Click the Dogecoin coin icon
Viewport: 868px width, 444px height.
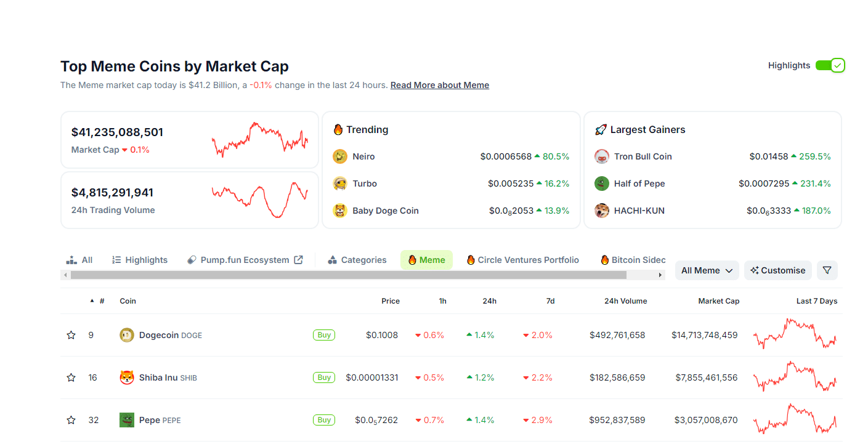(127, 335)
